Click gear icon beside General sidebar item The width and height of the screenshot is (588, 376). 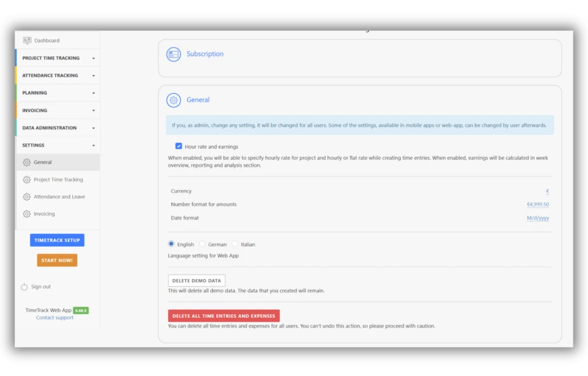click(x=27, y=163)
